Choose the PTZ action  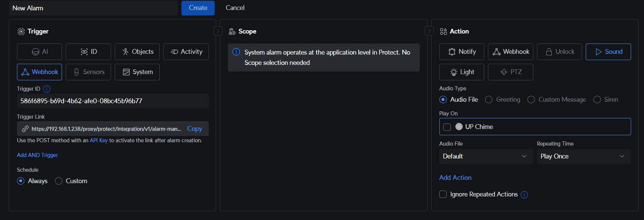[510, 72]
